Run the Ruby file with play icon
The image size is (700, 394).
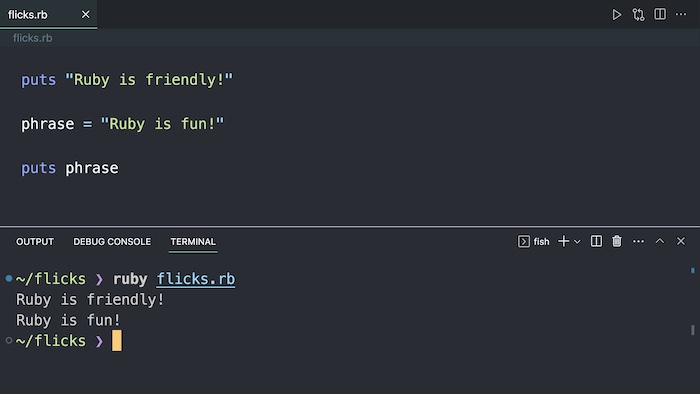[x=617, y=15]
